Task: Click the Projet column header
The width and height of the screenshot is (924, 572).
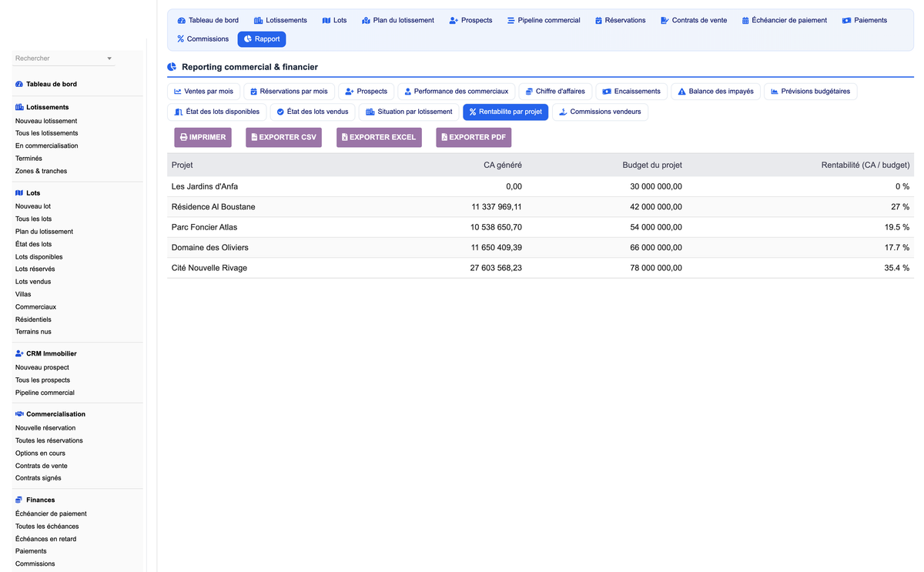Action: pyautogui.click(x=182, y=165)
